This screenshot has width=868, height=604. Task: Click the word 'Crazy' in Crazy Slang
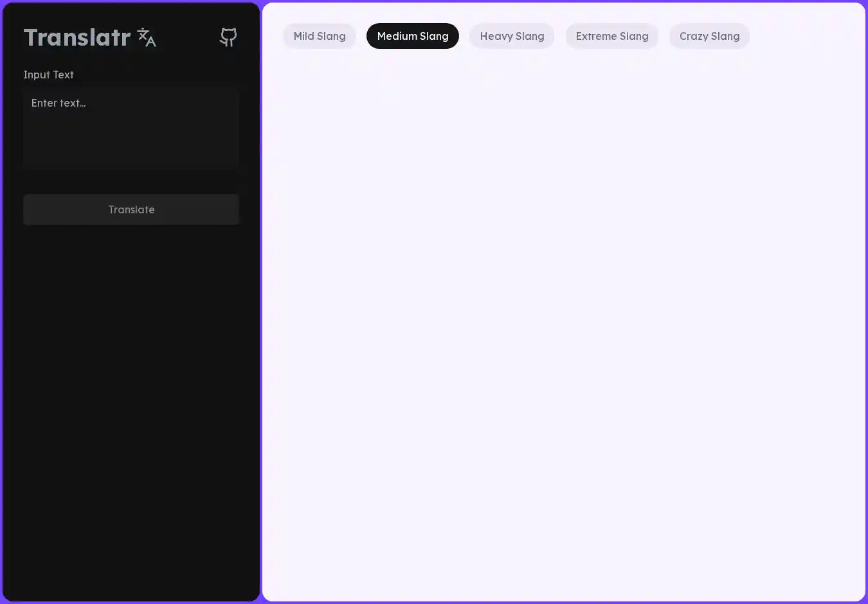click(693, 36)
